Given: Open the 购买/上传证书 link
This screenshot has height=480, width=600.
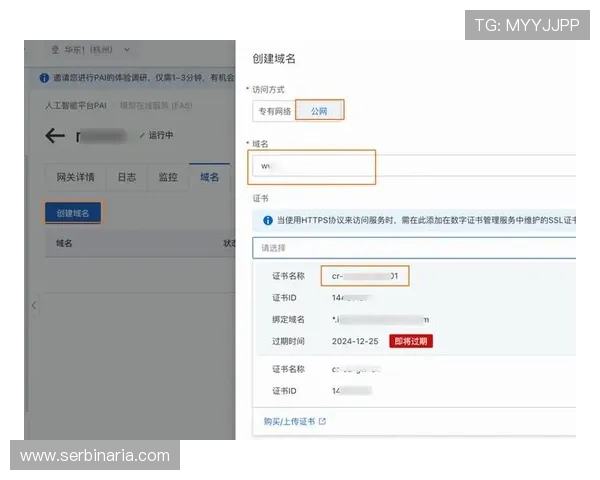Looking at the screenshot, I should (289, 421).
